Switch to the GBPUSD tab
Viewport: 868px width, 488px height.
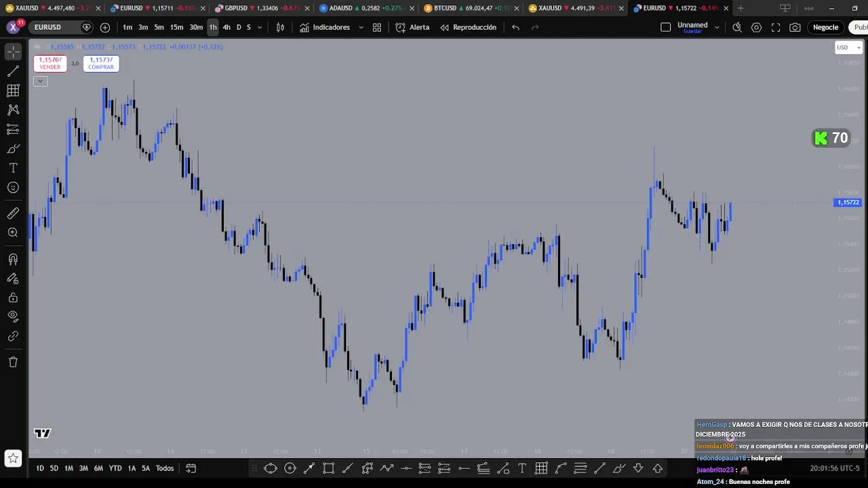click(x=261, y=8)
